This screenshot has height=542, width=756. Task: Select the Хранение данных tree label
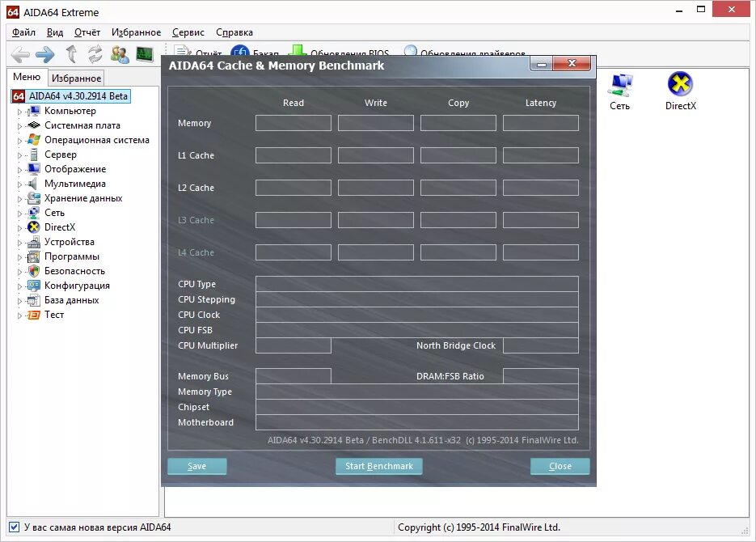pos(83,198)
